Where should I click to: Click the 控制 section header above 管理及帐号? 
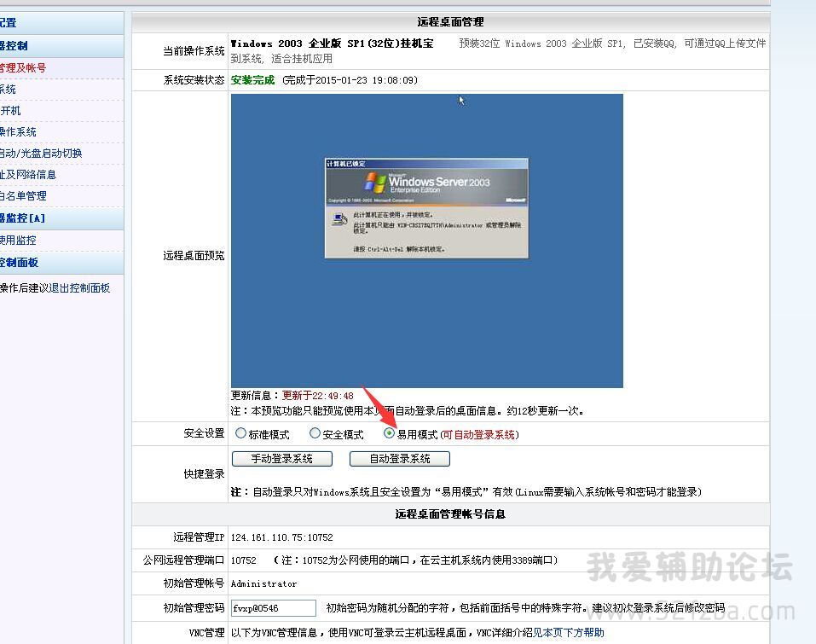pos(61,46)
